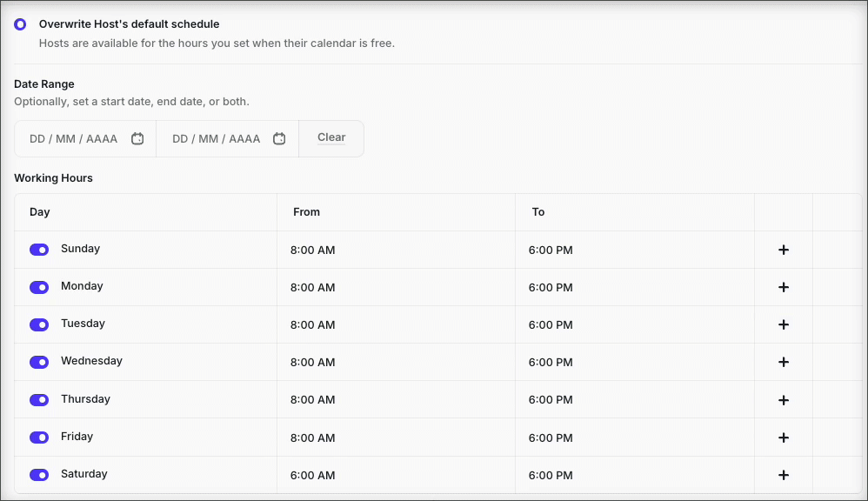Clear the date range

(331, 137)
